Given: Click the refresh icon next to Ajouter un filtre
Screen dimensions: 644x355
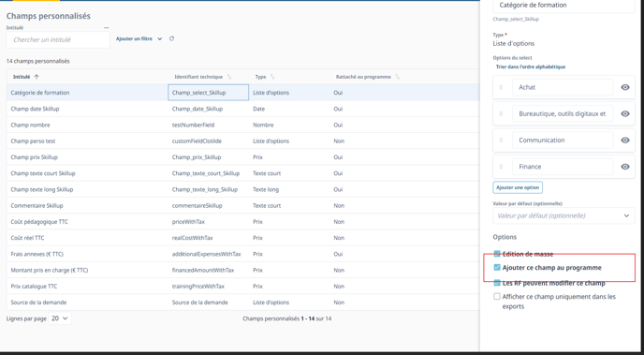Looking at the screenshot, I should (x=171, y=38).
